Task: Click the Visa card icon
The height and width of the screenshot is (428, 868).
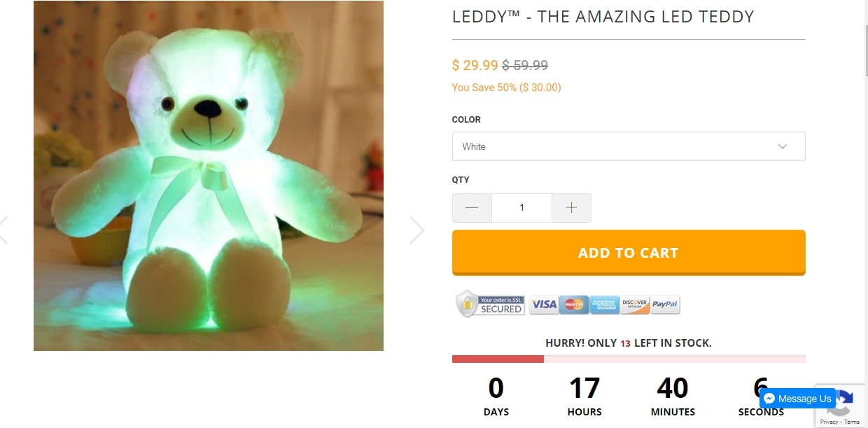Action: 544,305
